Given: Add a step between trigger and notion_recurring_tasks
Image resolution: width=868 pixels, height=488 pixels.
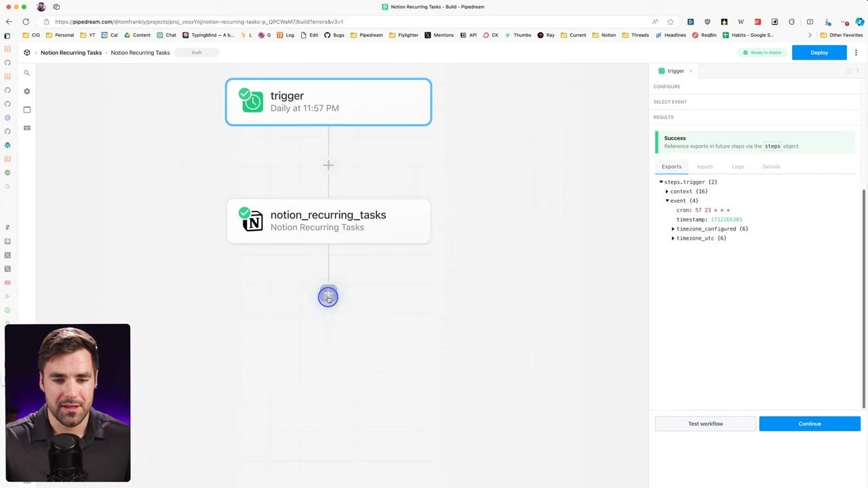Looking at the screenshot, I should coord(328,165).
